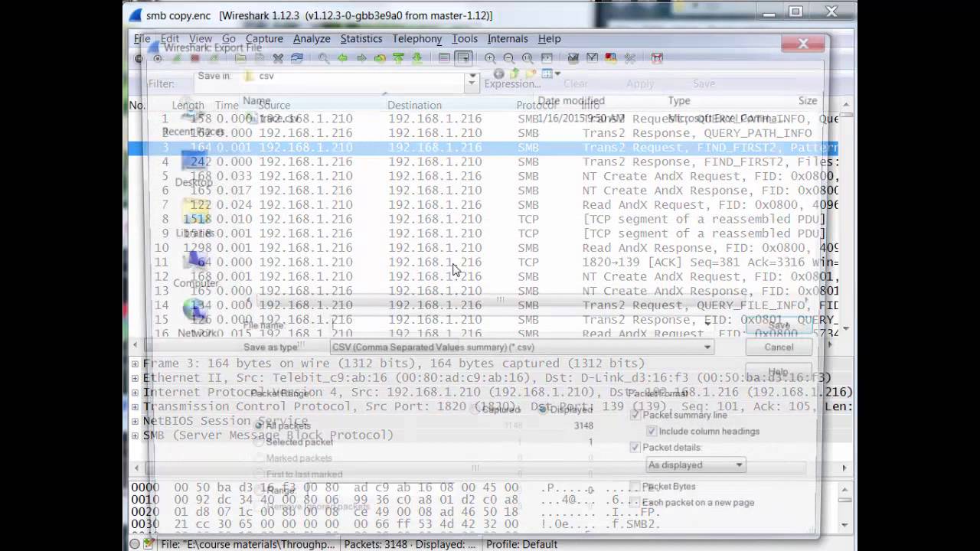980x551 pixels.
Task: Click the Close capture file X icon
Action: [277, 58]
